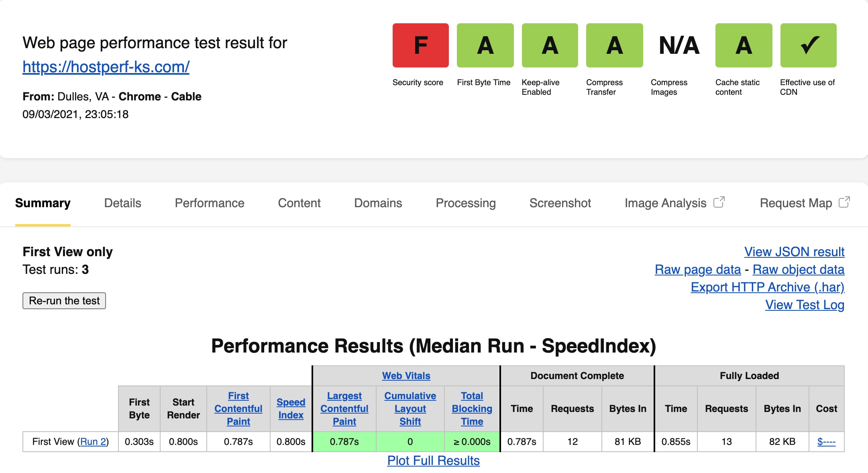Click the A grade for Cache static content
Viewport: 868px width, 473px height.
pos(744,45)
